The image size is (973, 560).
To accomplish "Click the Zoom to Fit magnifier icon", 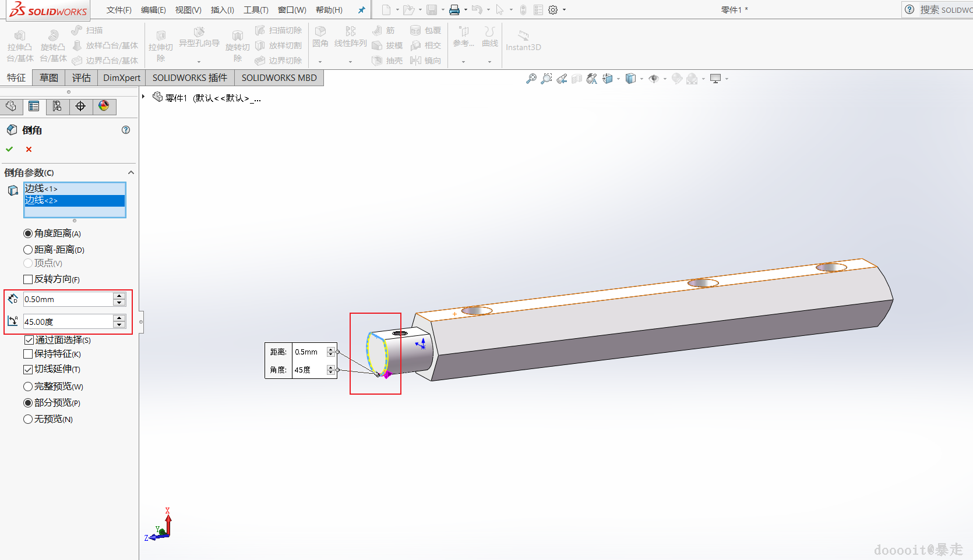I will pos(531,79).
